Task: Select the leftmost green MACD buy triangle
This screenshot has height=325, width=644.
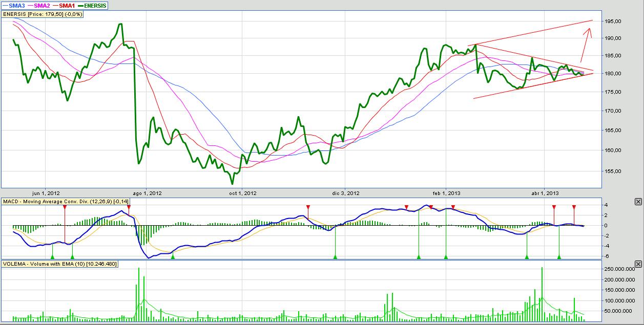Action: tap(52, 256)
